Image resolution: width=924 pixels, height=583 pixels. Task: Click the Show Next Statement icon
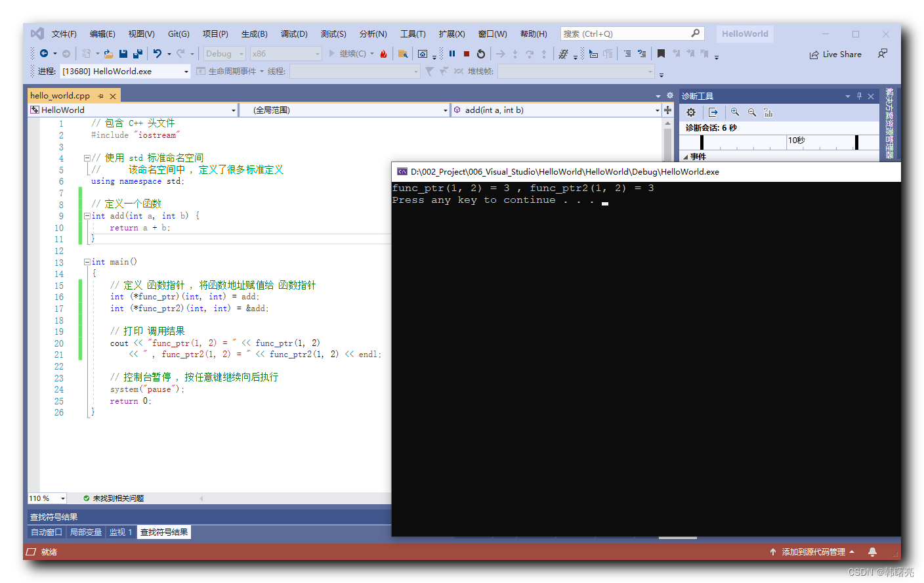pos(501,54)
